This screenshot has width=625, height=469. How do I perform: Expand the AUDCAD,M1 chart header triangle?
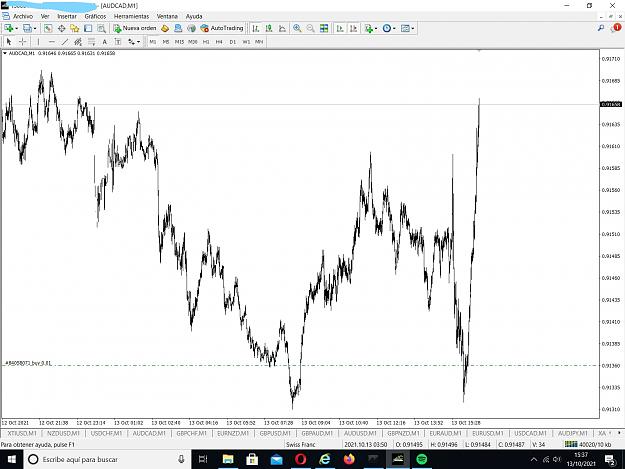(5, 53)
